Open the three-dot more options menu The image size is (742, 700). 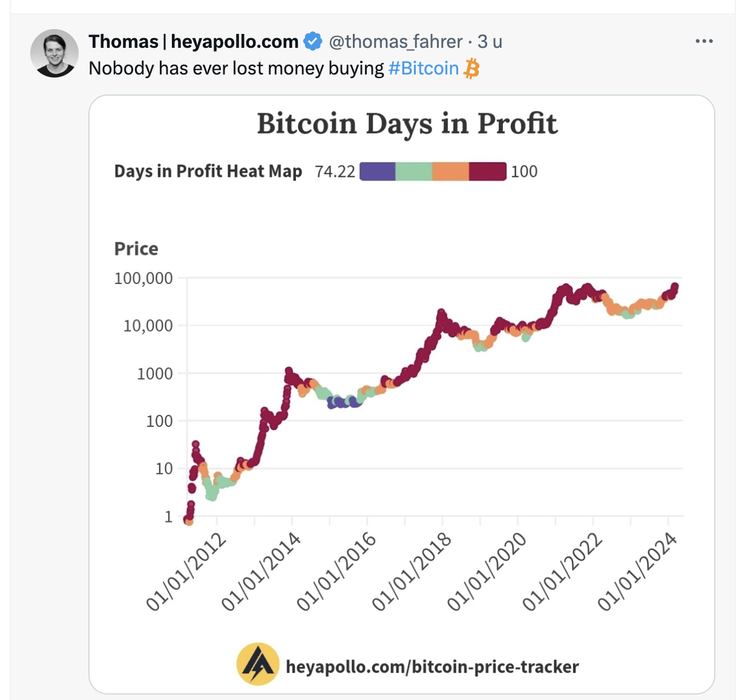click(x=704, y=41)
